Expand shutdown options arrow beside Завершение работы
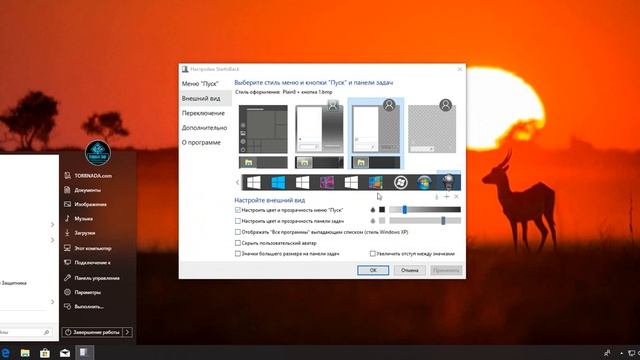This screenshot has height=360, width=640. point(127,332)
